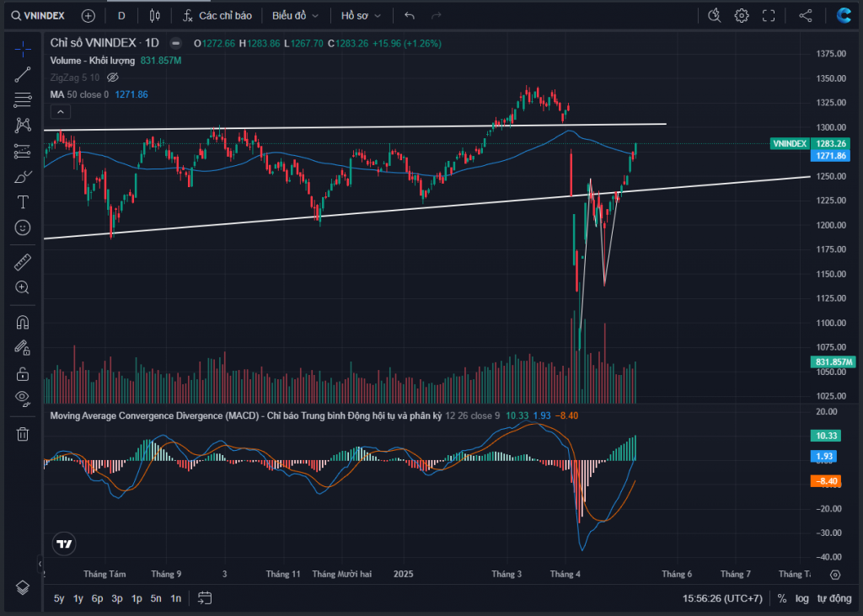Set range to 6p
This screenshot has width=863, height=616.
point(98,598)
